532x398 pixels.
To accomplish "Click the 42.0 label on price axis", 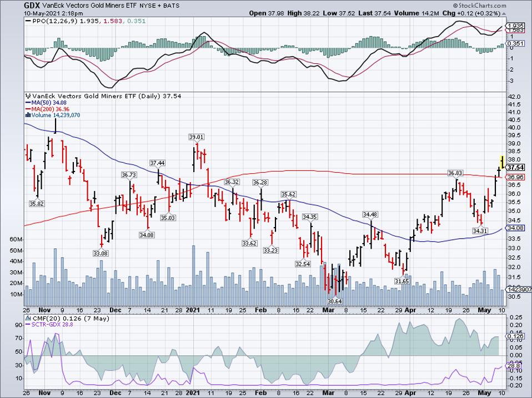I will (514, 97).
